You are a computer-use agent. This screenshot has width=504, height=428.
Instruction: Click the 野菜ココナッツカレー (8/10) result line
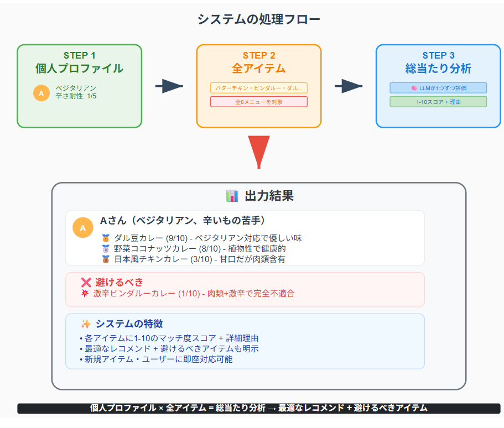[x=200, y=249]
